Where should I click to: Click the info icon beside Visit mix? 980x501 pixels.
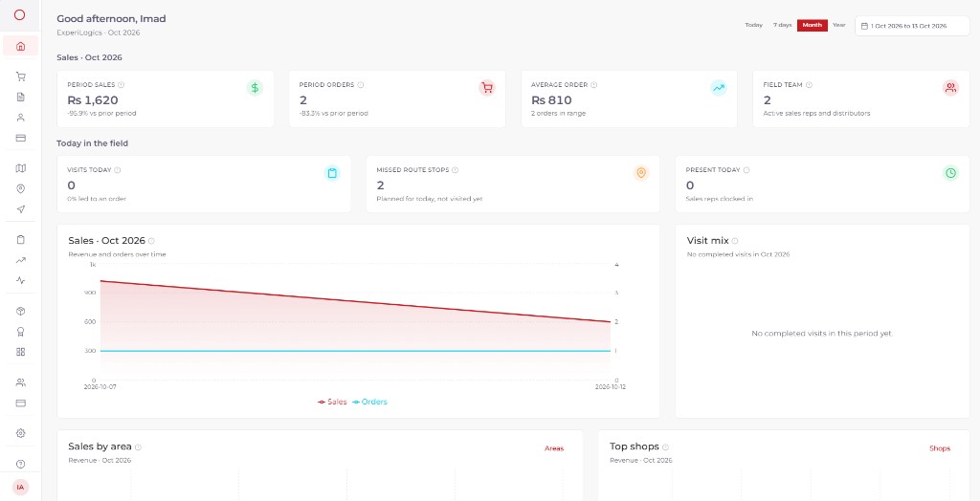pos(735,241)
